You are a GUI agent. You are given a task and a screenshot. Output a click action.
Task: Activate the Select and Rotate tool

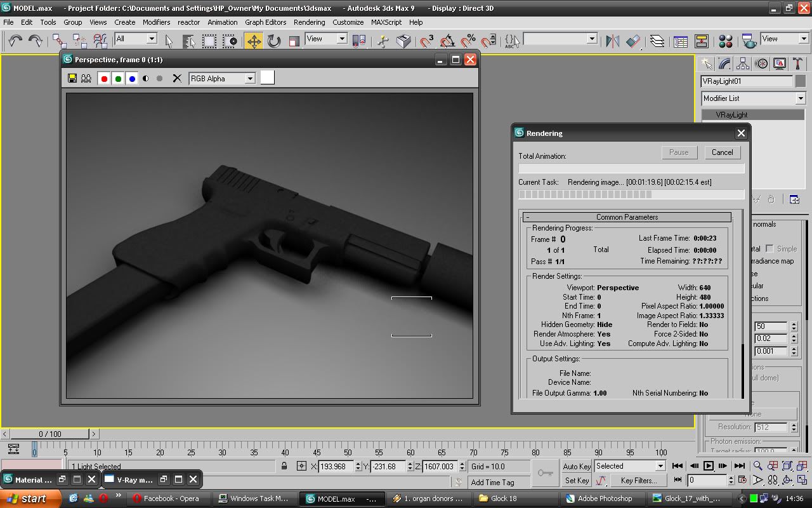coord(274,41)
